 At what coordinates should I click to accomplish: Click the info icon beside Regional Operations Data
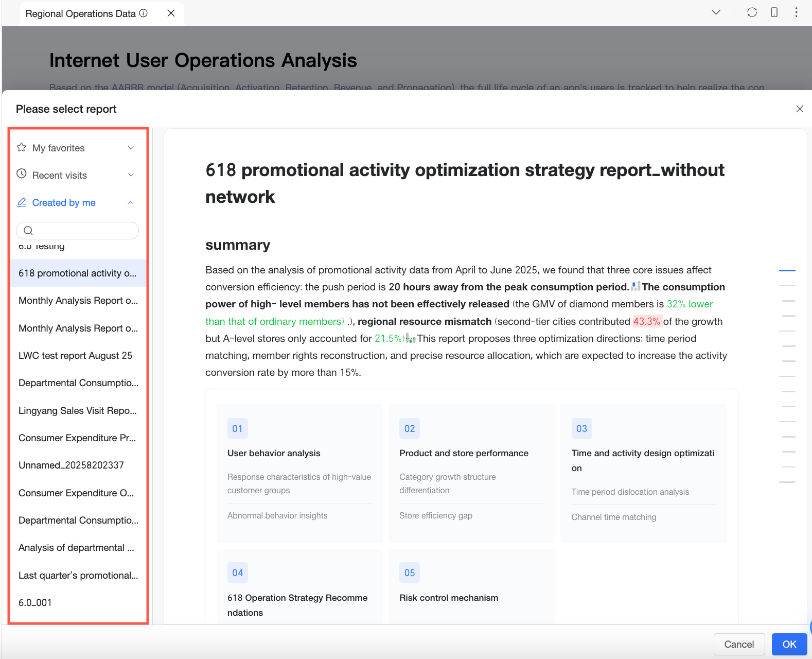(144, 13)
